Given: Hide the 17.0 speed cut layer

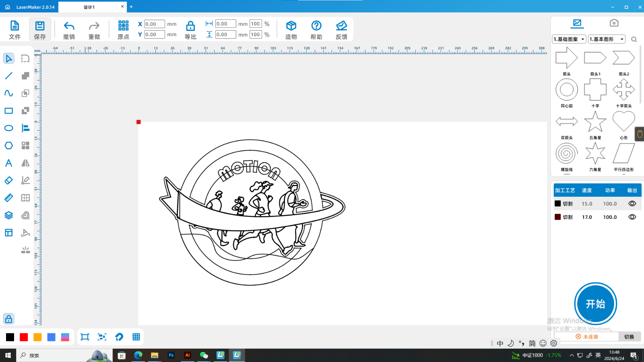Looking at the screenshot, I should 632,217.
